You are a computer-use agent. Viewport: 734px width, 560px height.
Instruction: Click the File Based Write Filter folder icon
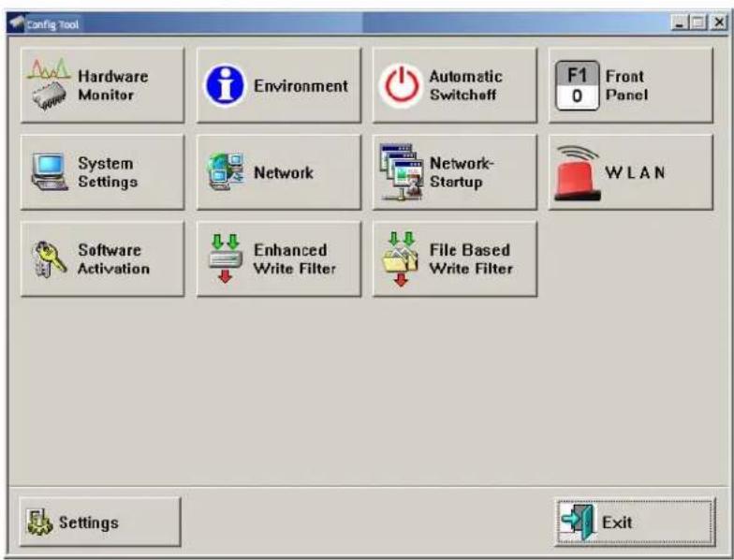(401, 258)
